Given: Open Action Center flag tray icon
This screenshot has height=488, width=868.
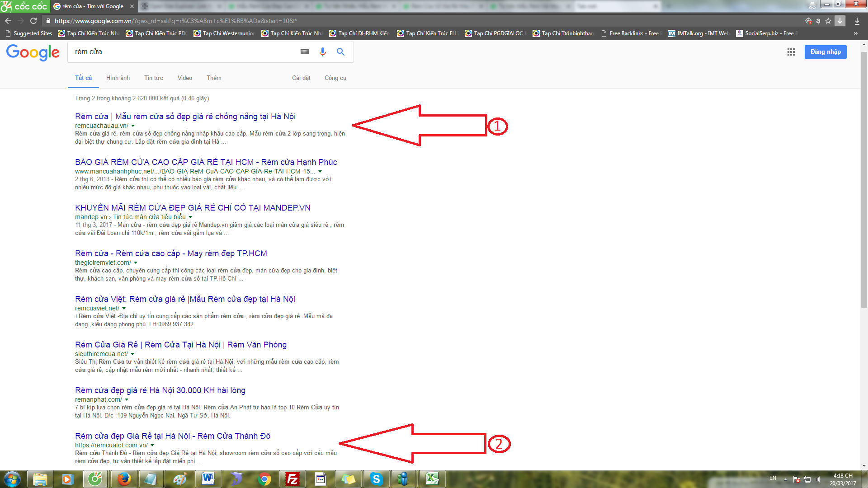Looking at the screenshot, I should tap(797, 479).
